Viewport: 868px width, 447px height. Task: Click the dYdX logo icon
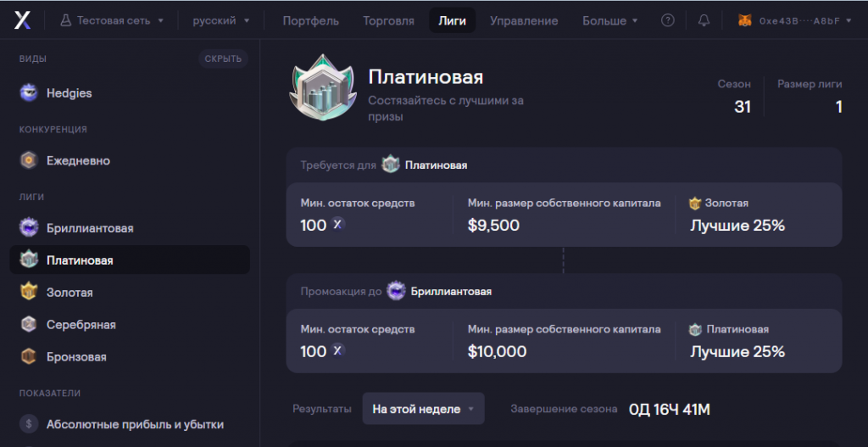(x=22, y=20)
